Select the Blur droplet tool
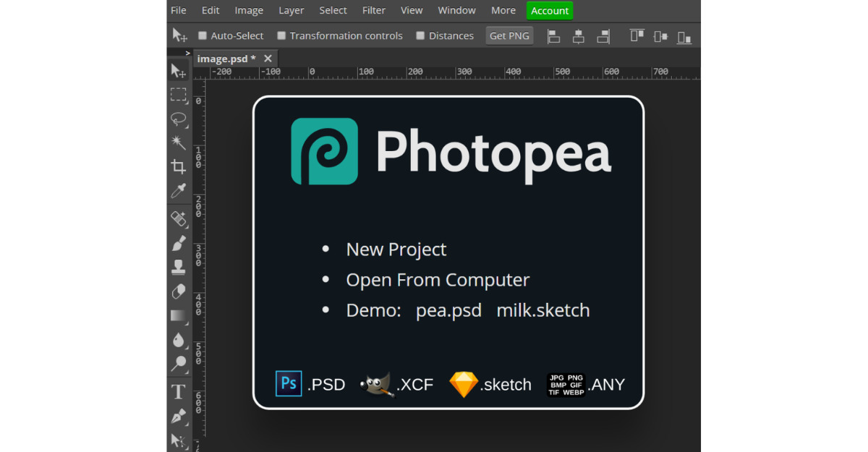This screenshot has width=868, height=452. [179, 340]
